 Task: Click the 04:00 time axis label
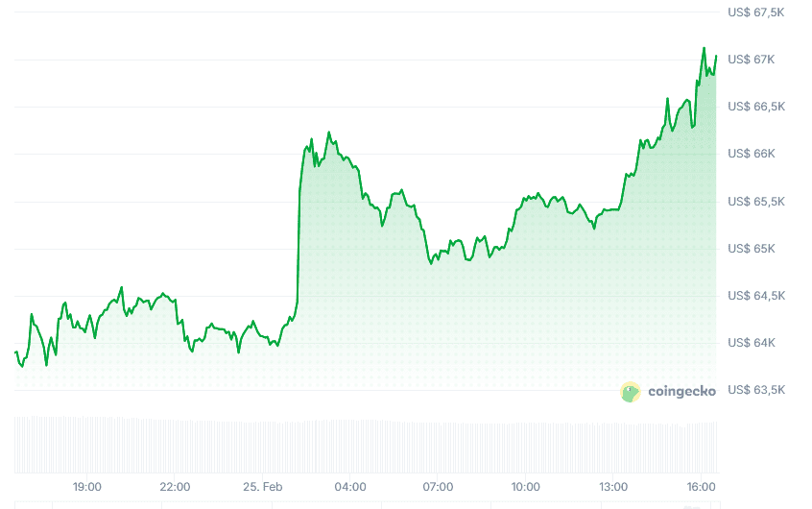click(350, 487)
